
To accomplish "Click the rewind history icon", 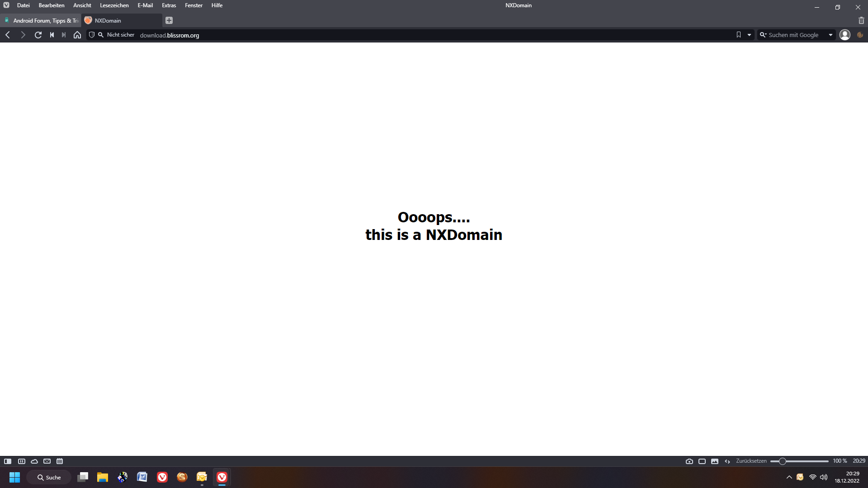I will pos(52,35).
